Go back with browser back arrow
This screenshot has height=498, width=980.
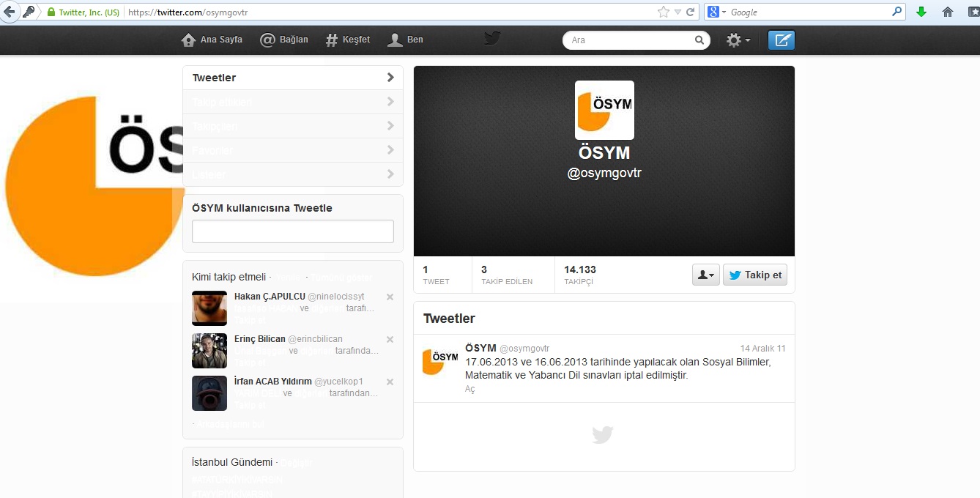10,12
